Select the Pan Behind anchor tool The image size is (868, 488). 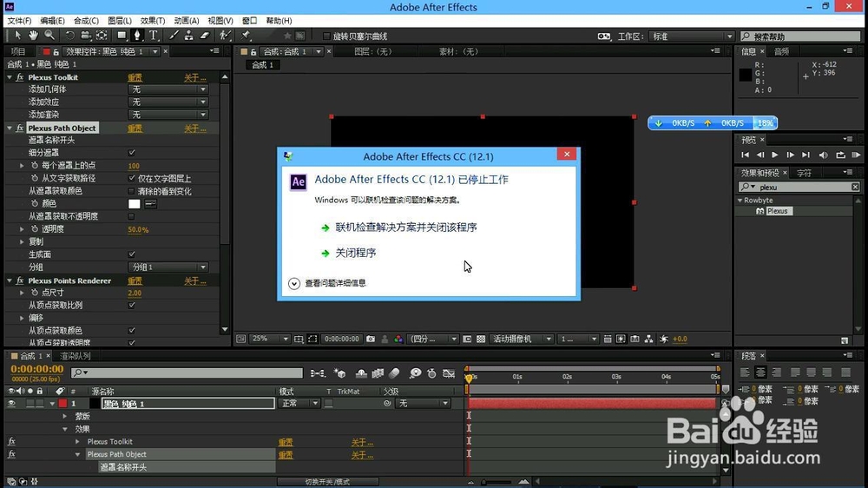102,36
